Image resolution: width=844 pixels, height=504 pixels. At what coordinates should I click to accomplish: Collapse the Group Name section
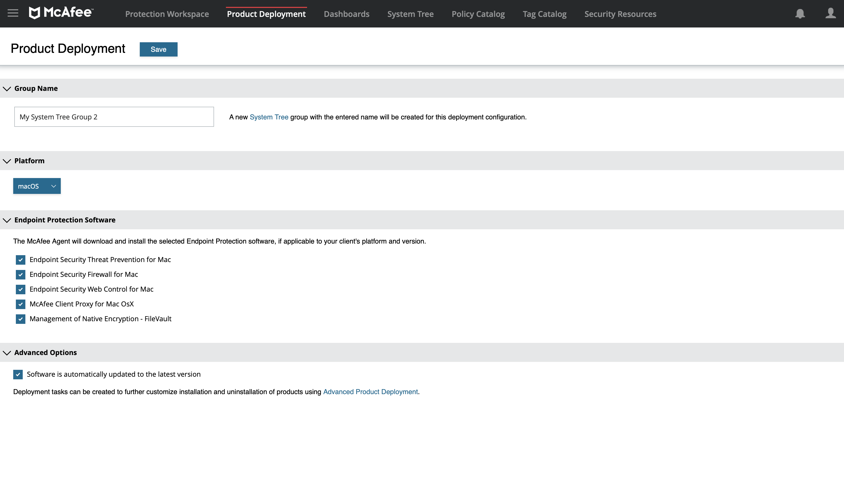tap(7, 88)
